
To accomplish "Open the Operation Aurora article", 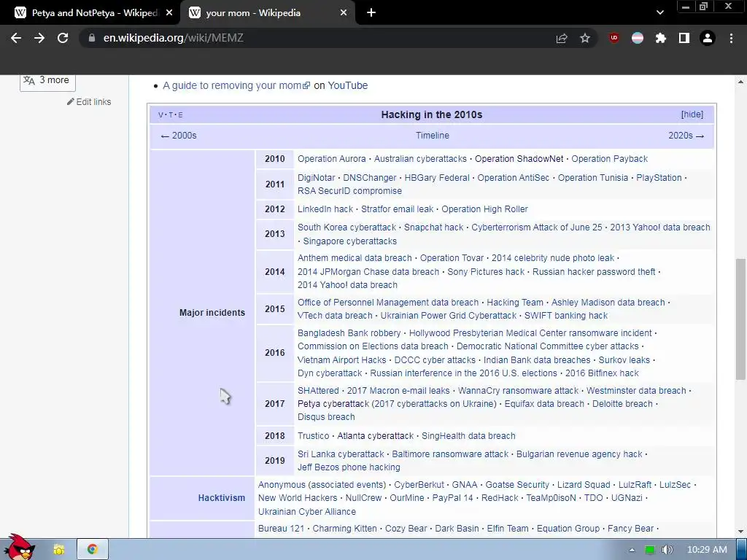I will click(332, 159).
